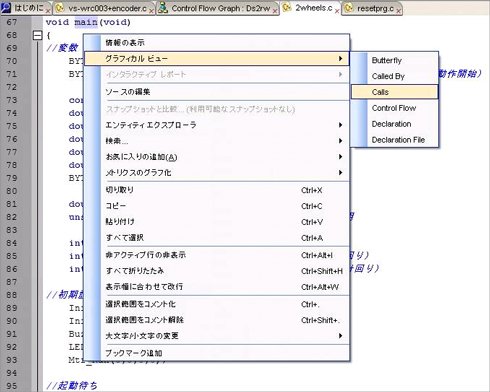This screenshot has width=490, height=392.
Task: Choose 選択範囲をコメント化
Action: coord(216,304)
